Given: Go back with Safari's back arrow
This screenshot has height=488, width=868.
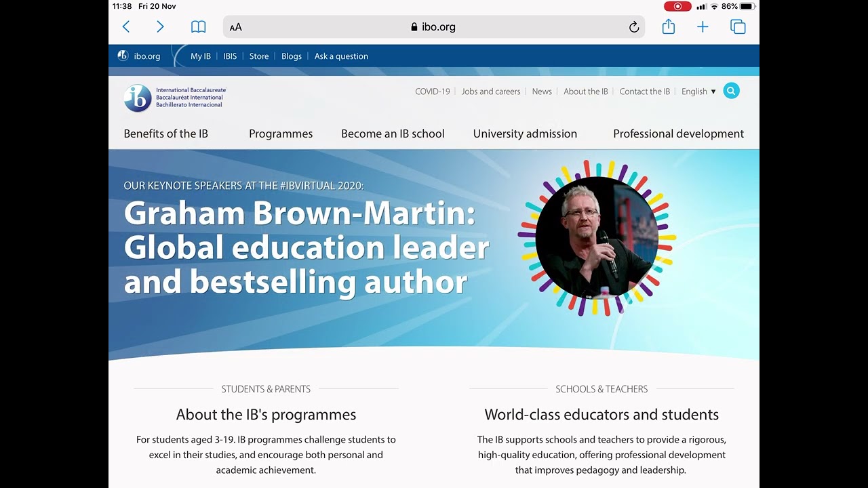Looking at the screenshot, I should 125,26.
